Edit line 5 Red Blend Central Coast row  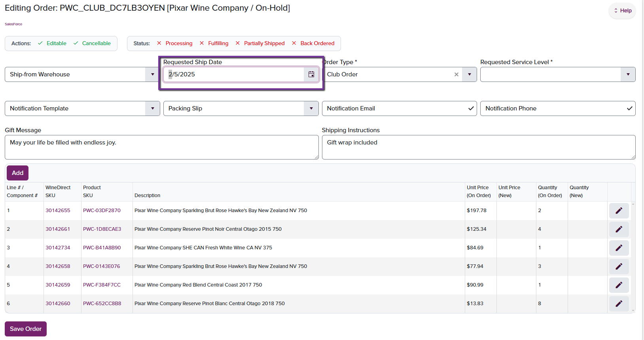(619, 285)
